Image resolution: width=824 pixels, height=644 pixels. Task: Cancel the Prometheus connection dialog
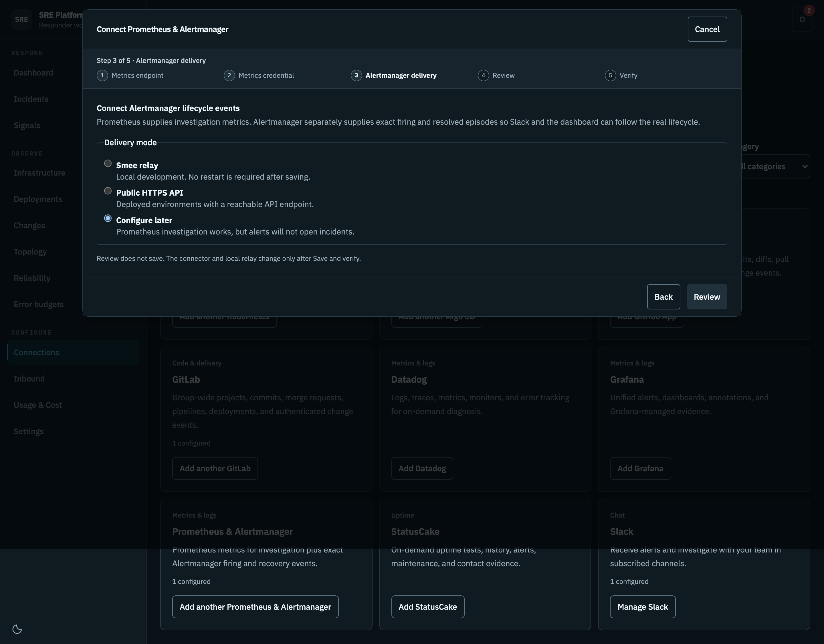(707, 29)
